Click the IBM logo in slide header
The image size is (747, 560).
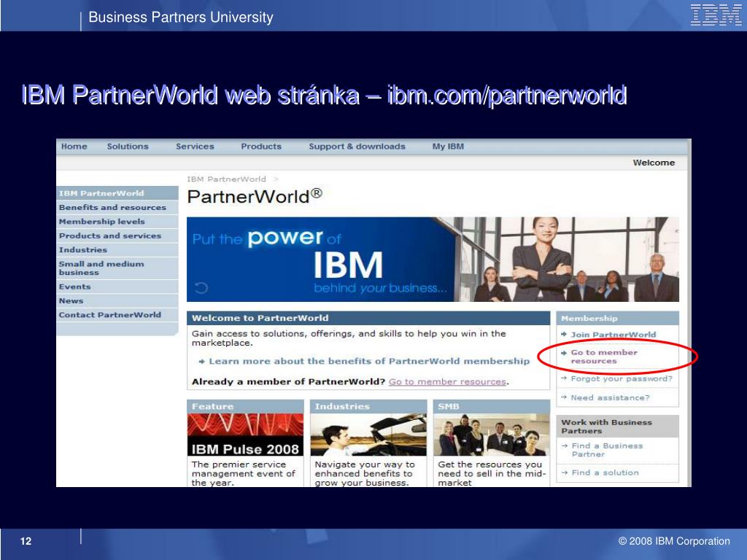click(716, 15)
